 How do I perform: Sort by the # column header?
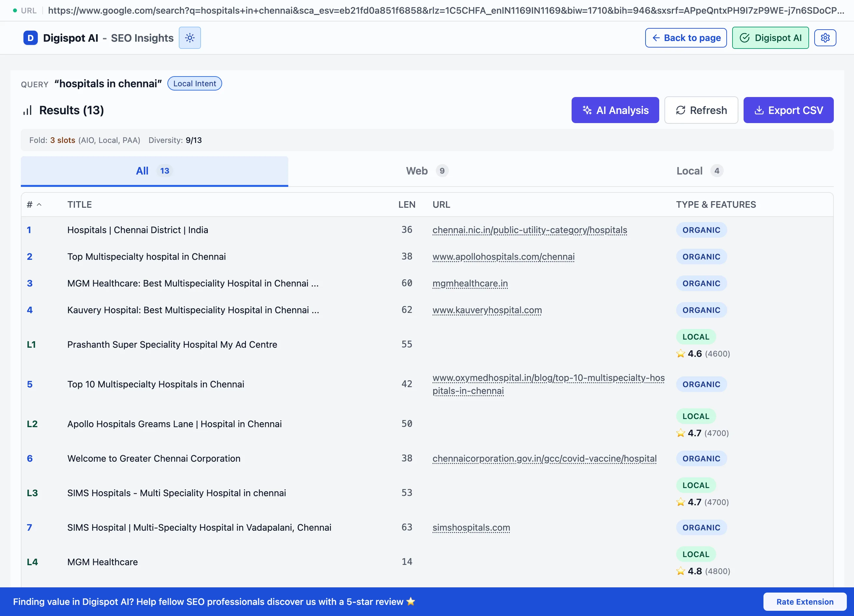[34, 204]
